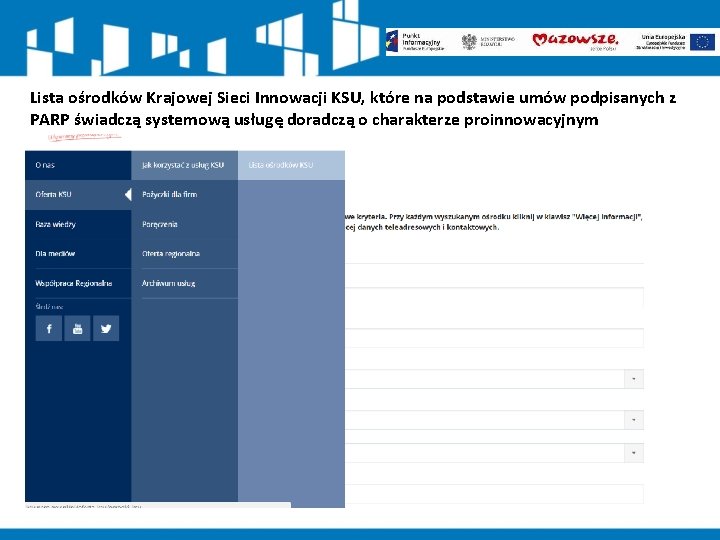Viewport: 720px width, 540px height.
Task: Expand the second dropdown arrow in form
Action: pyautogui.click(x=634, y=420)
